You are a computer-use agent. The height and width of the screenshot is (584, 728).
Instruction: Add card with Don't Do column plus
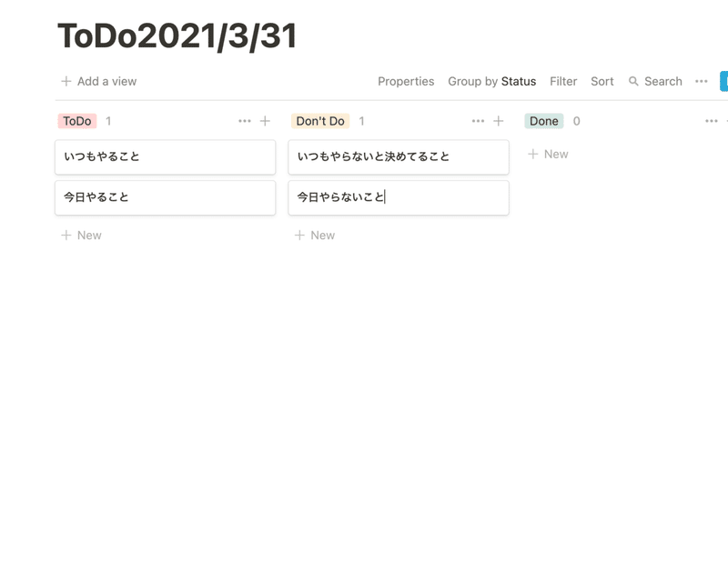499,121
